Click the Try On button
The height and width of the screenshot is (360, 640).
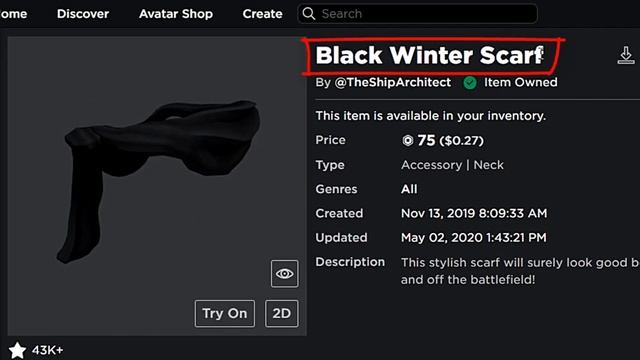(x=225, y=313)
